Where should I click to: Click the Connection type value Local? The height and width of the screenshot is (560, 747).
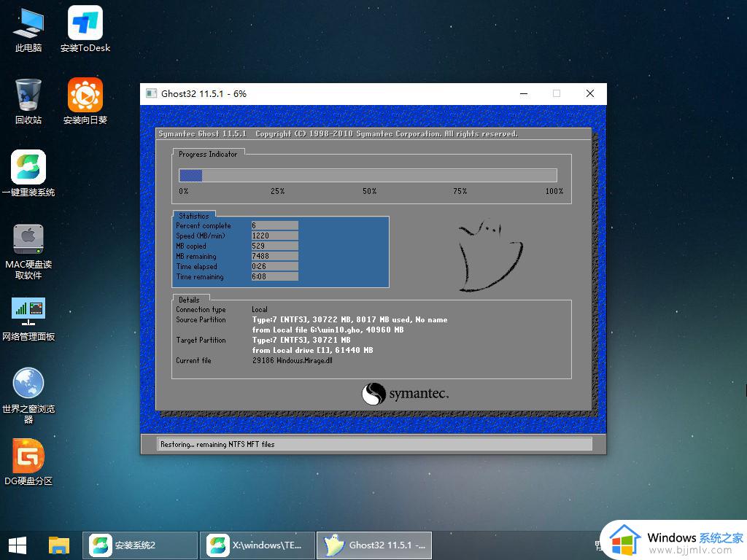point(260,309)
